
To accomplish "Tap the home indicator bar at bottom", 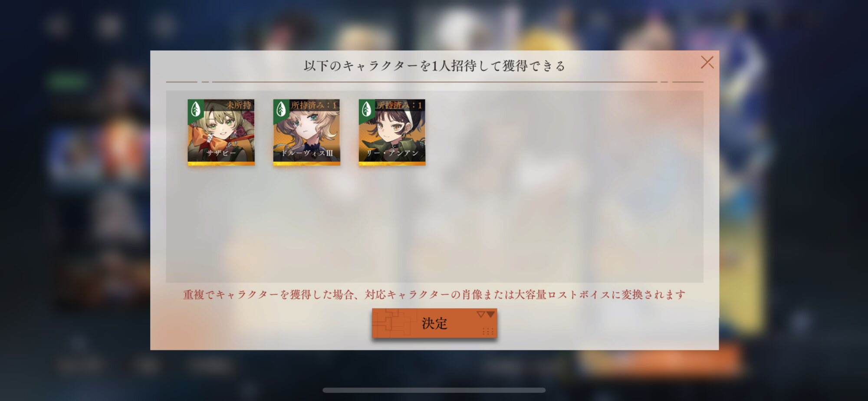I will click(x=434, y=390).
